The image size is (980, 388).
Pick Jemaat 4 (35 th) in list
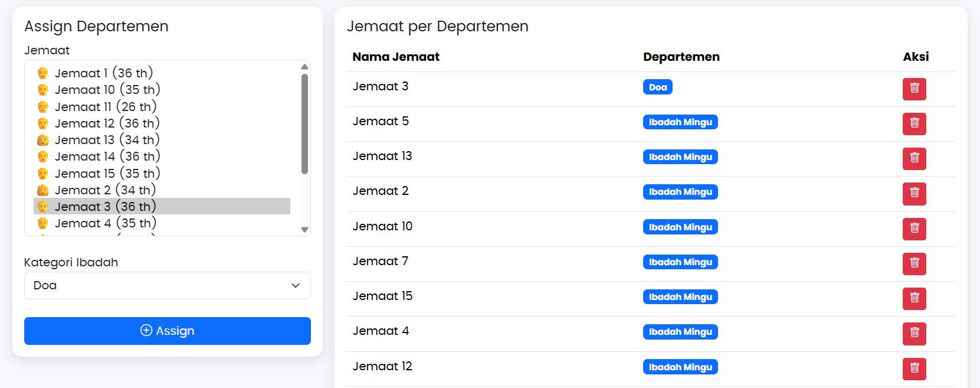pyautogui.click(x=106, y=223)
